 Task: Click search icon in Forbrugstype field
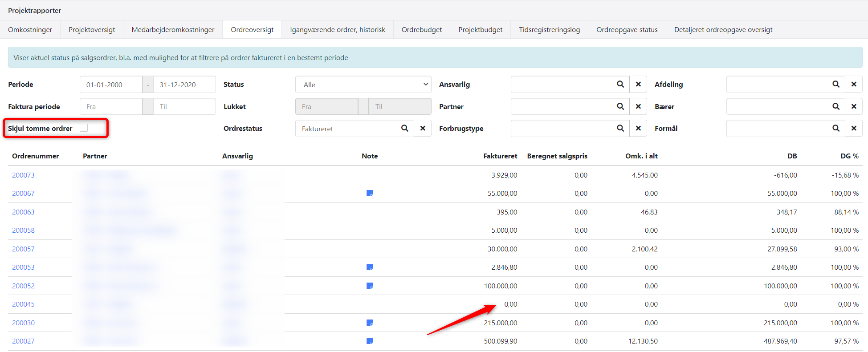tap(620, 129)
